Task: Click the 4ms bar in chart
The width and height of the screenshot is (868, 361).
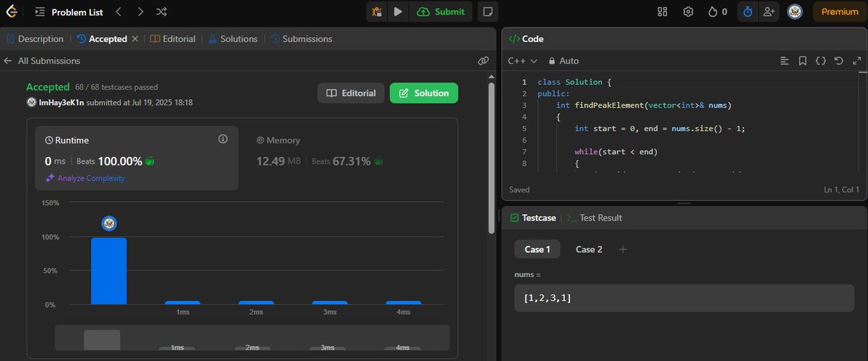Action: coord(404,302)
